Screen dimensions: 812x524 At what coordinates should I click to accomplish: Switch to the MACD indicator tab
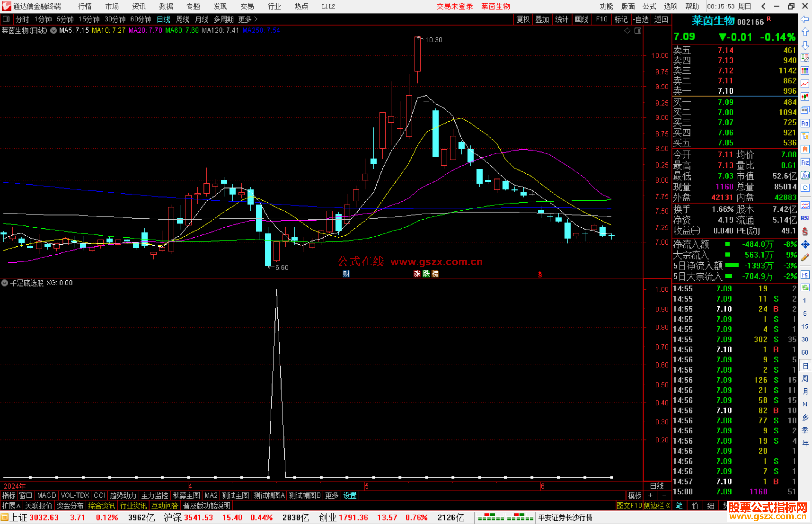tap(46, 495)
